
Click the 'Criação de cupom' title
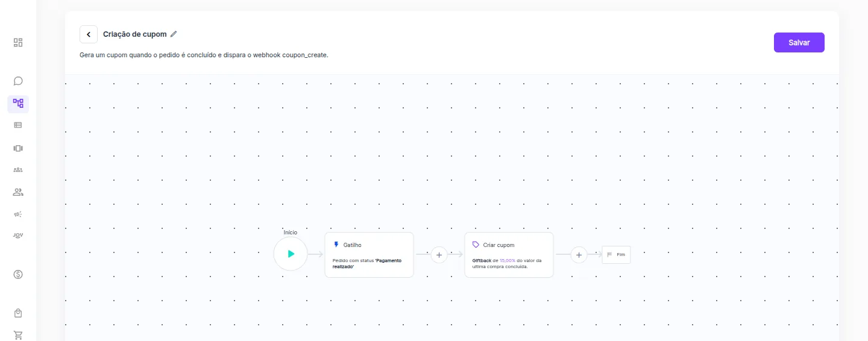click(134, 34)
